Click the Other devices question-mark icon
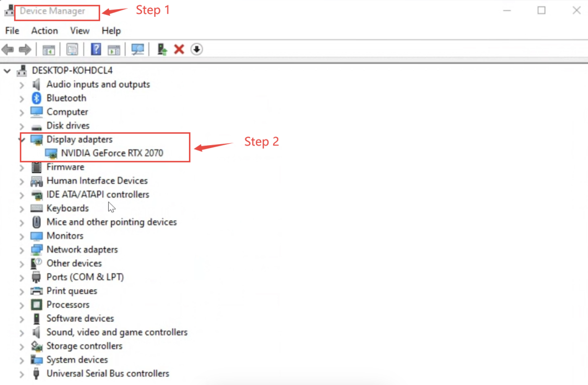Viewport: 588px width, 385px height. (36, 263)
